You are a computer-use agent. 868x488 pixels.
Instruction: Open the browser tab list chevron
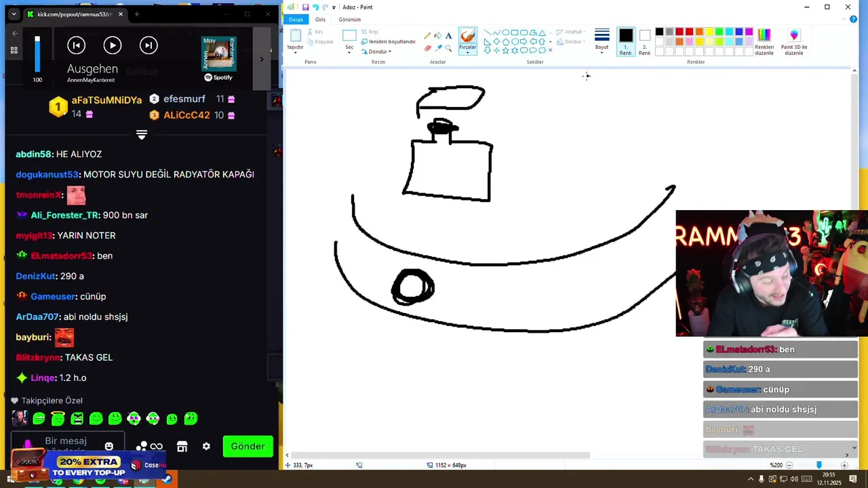[14, 14]
